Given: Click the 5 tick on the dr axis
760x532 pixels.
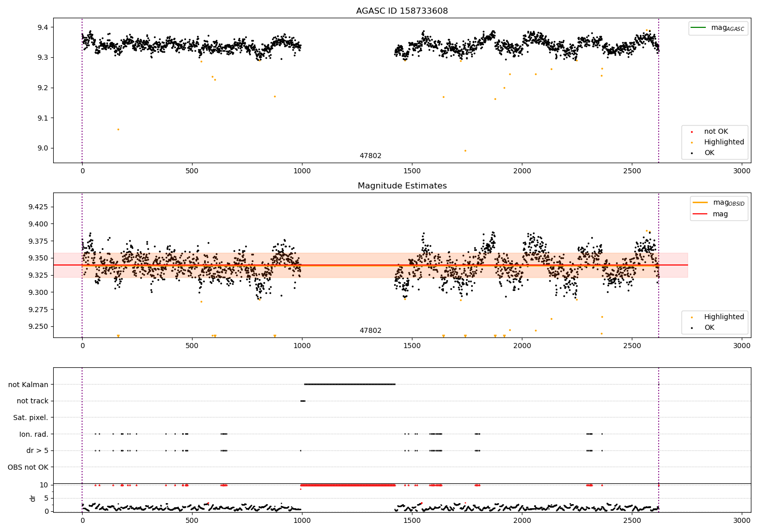Looking at the screenshot, I should (47, 498).
